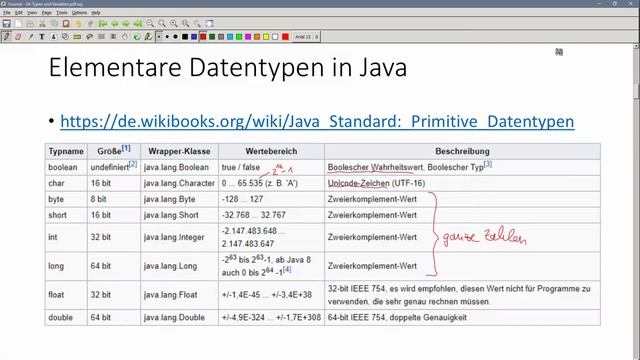Click footnote [3] after Boolescher Typ
This screenshot has height=360, width=640.
(x=488, y=164)
